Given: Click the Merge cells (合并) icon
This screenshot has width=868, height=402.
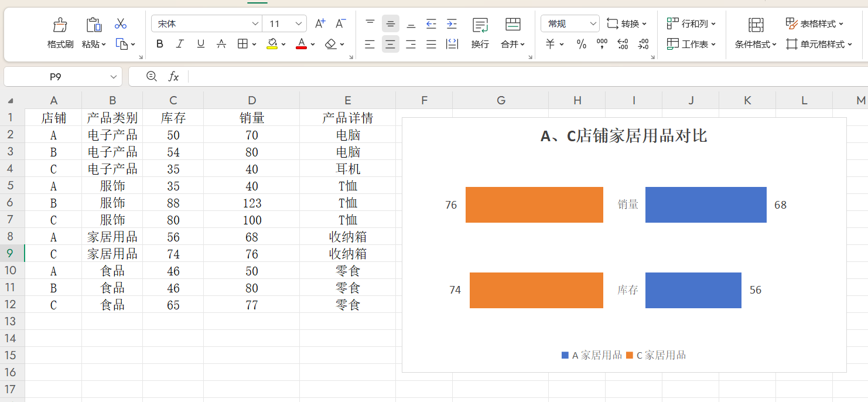Looking at the screenshot, I should 513,24.
